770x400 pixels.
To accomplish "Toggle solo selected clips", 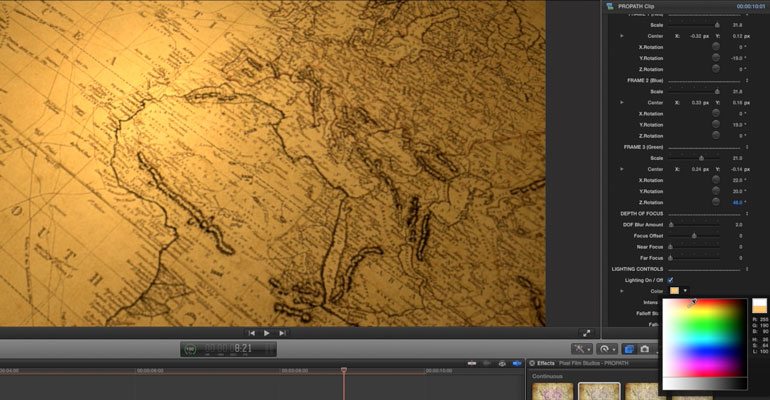I will pyautogui.click(x=502, y=363).
